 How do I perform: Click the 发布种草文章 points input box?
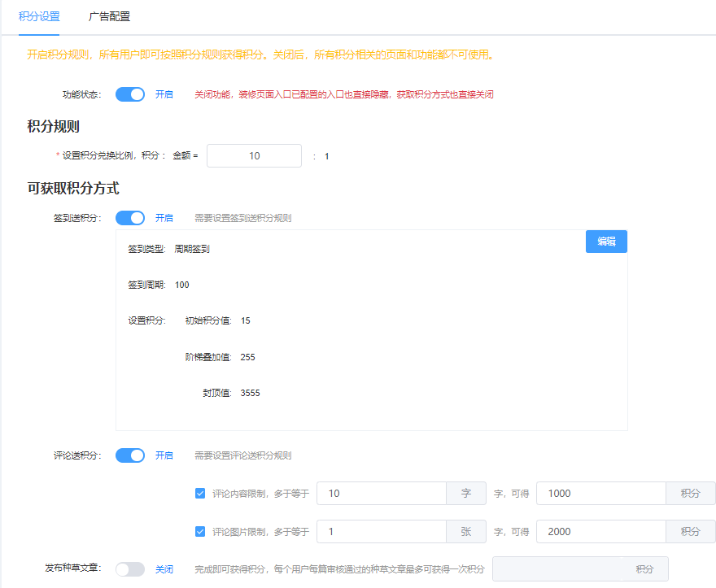click(561, 569)
